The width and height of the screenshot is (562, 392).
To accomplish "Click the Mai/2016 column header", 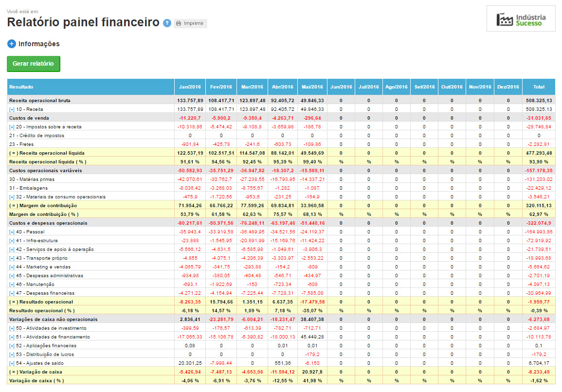I will click(312, 87).
